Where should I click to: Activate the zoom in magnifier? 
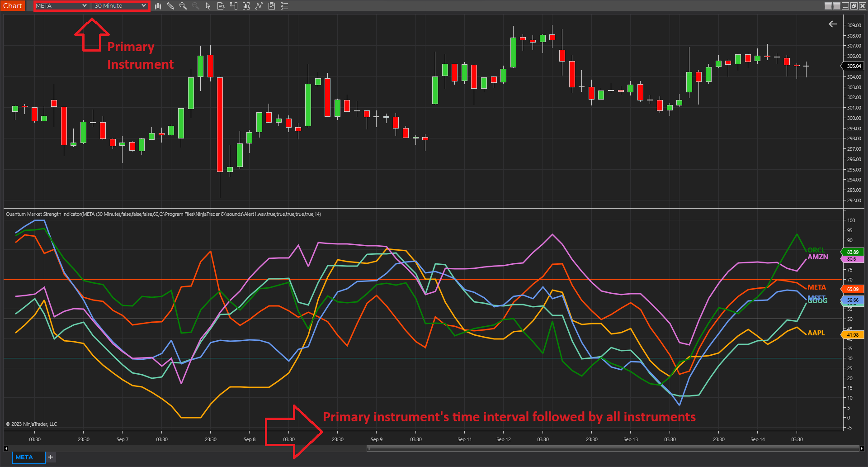[x=183, y=6]
